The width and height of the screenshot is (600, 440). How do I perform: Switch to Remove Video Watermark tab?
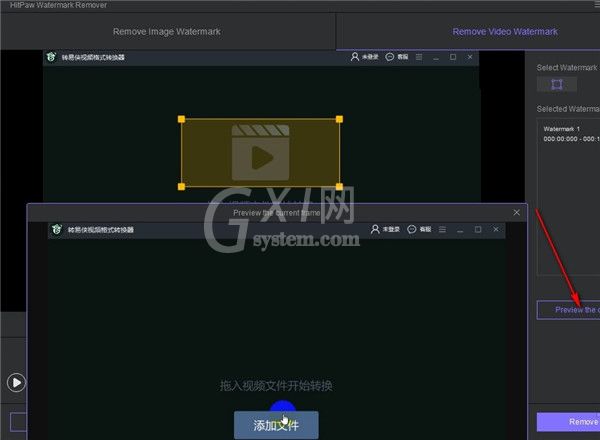click(505, 31)
